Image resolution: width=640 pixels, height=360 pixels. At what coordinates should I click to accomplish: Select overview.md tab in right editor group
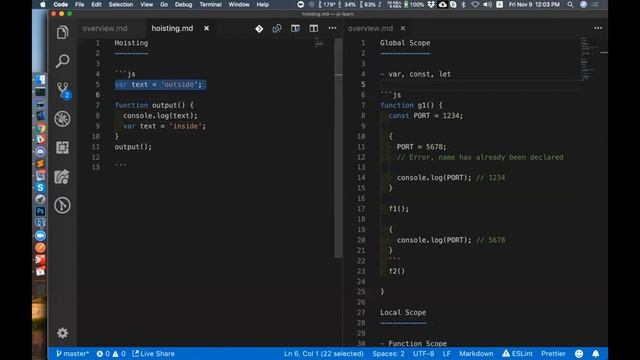click(370, 28)
